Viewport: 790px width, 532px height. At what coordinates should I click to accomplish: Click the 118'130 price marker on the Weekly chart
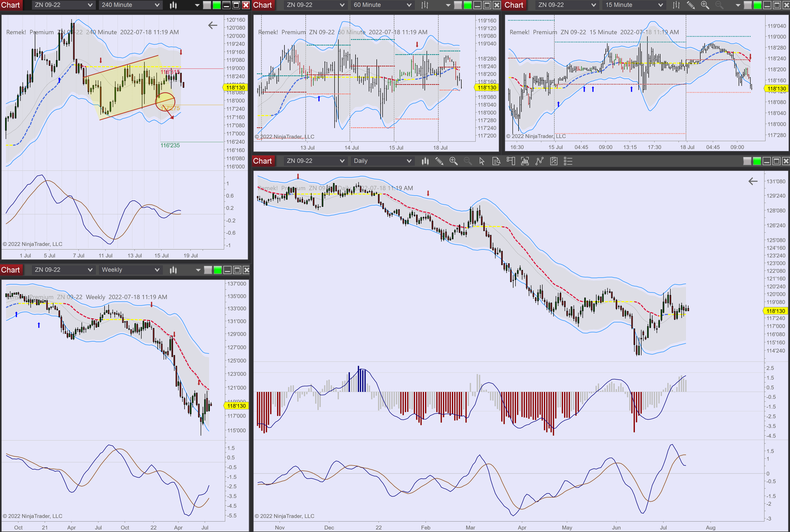pyautogui.click(x=236, y=406)
